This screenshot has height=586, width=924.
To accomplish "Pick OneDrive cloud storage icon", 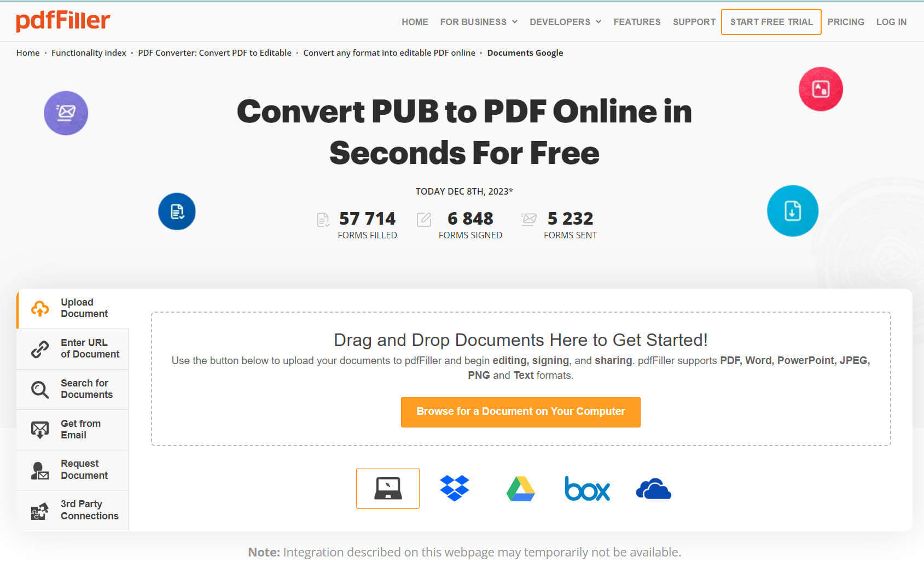I will click(653, 488).
